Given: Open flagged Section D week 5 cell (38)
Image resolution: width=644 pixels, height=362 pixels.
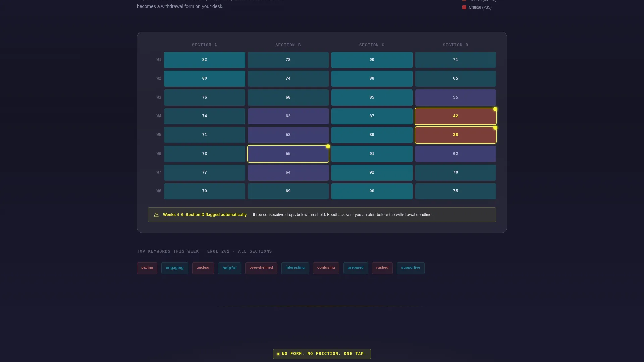Looking at the screenshot, I should [455, 135].
